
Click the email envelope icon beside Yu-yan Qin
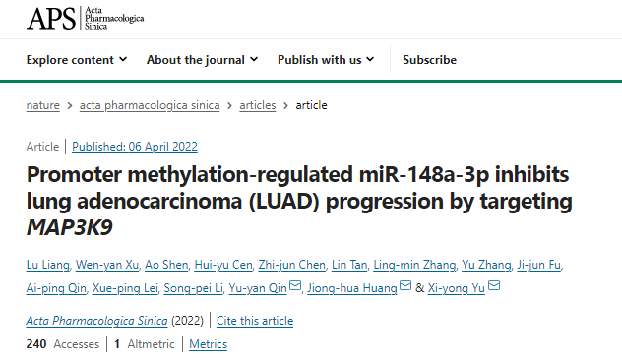pos(295,285)
